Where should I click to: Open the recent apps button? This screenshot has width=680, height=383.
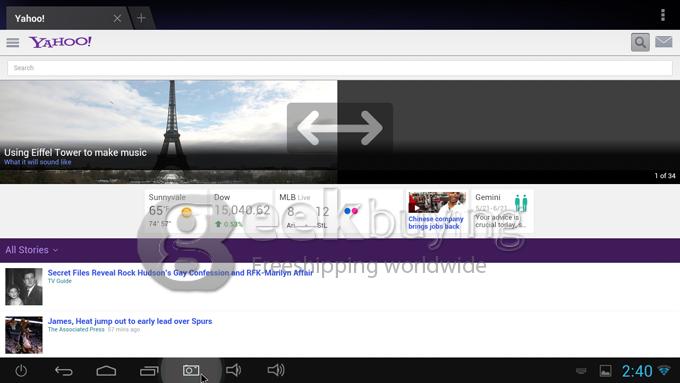[x=149, y=371]
